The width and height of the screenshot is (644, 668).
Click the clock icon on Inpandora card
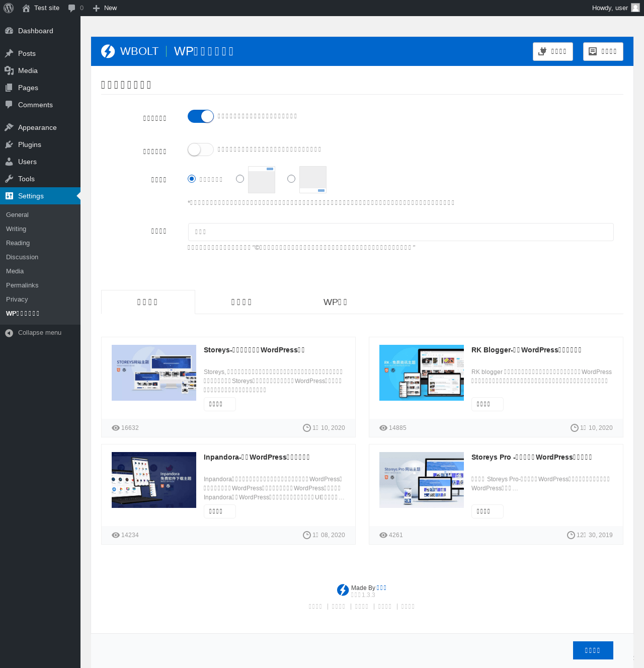[x=307, y=535]
